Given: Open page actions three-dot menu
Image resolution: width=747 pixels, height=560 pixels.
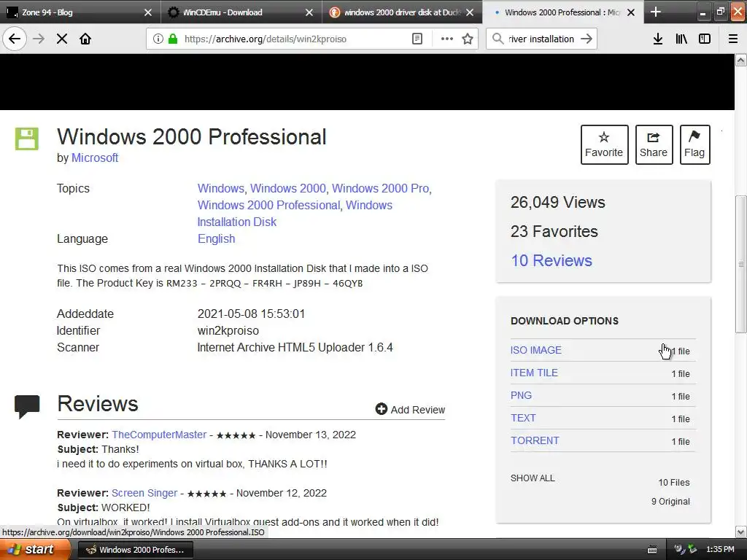Looking at the screenshot, I should point(447,39).
